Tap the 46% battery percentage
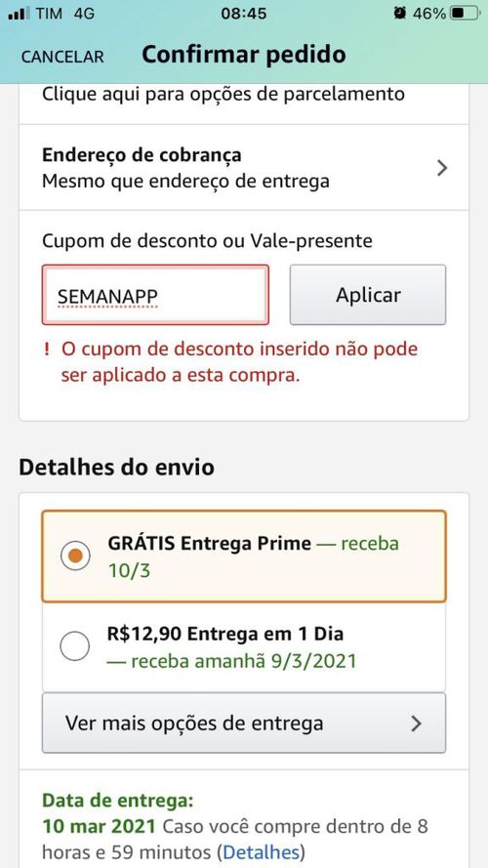 [429, 14]
